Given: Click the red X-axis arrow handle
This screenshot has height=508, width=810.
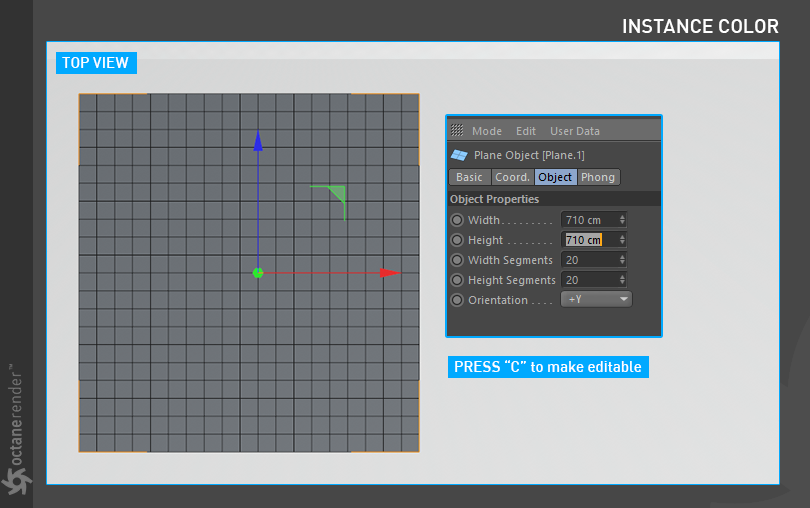Looking at the screenshot, I should pos(389,272).
